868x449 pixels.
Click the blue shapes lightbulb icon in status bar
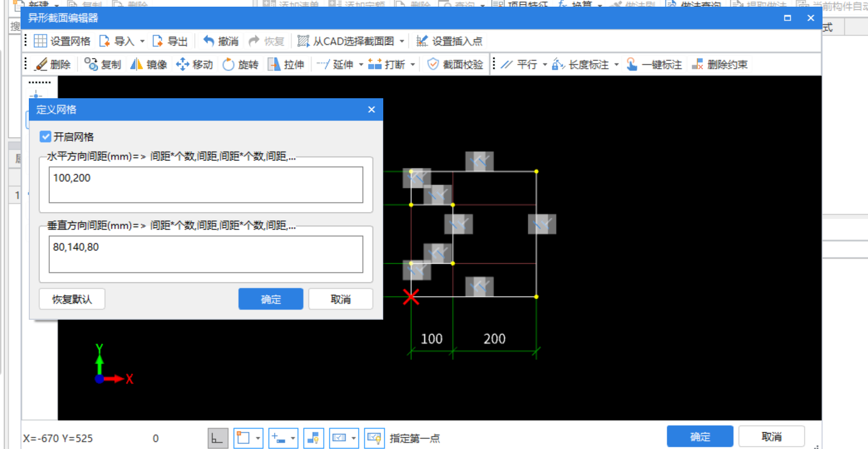(313, 438)
